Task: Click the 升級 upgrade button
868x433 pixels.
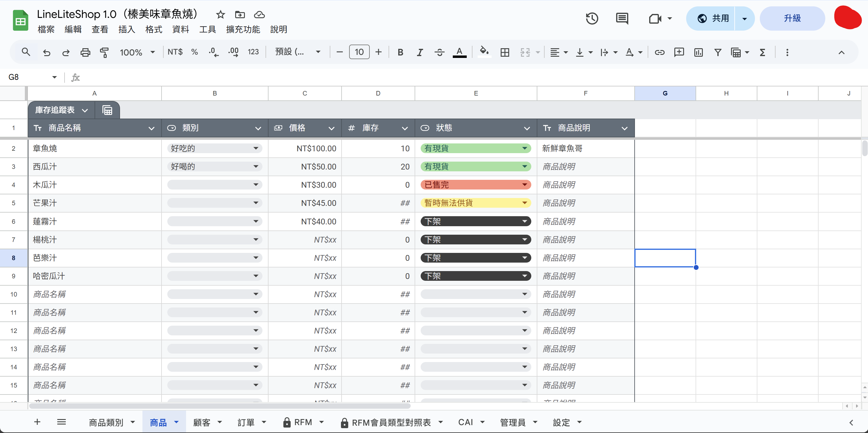Action: (792, 18)
